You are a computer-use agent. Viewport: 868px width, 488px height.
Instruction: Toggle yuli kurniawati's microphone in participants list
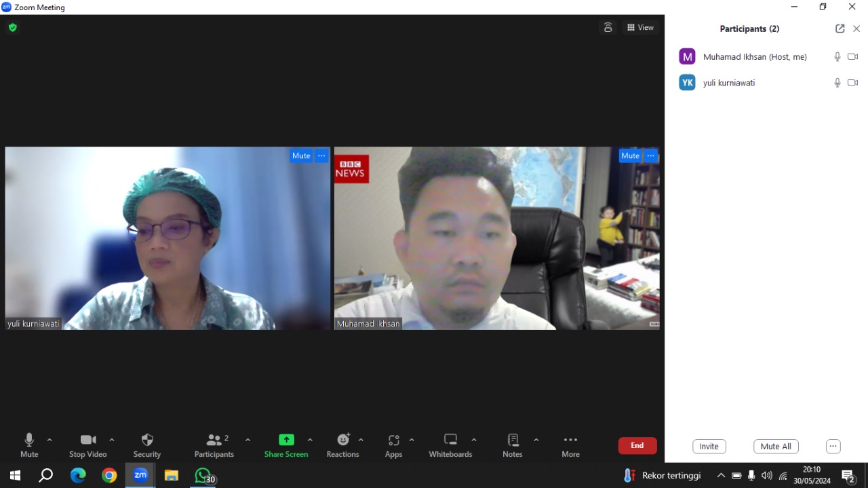point(837,83)
